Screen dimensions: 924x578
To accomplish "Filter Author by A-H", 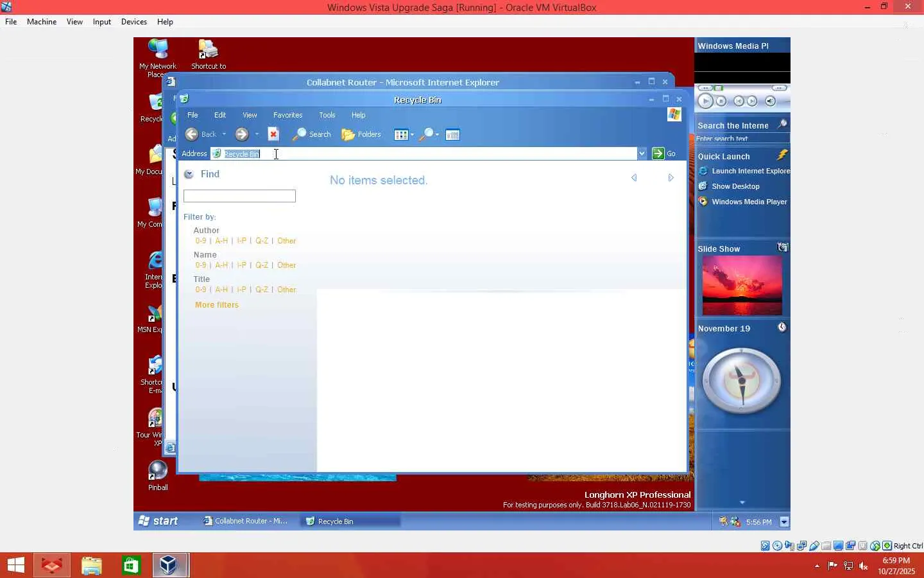I will (221, 241).
